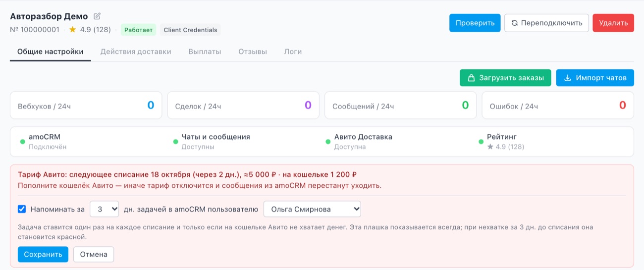This screenshot has width=644, height=270.
Task: Click the blue Проверить button
Action: click(475, 23)
